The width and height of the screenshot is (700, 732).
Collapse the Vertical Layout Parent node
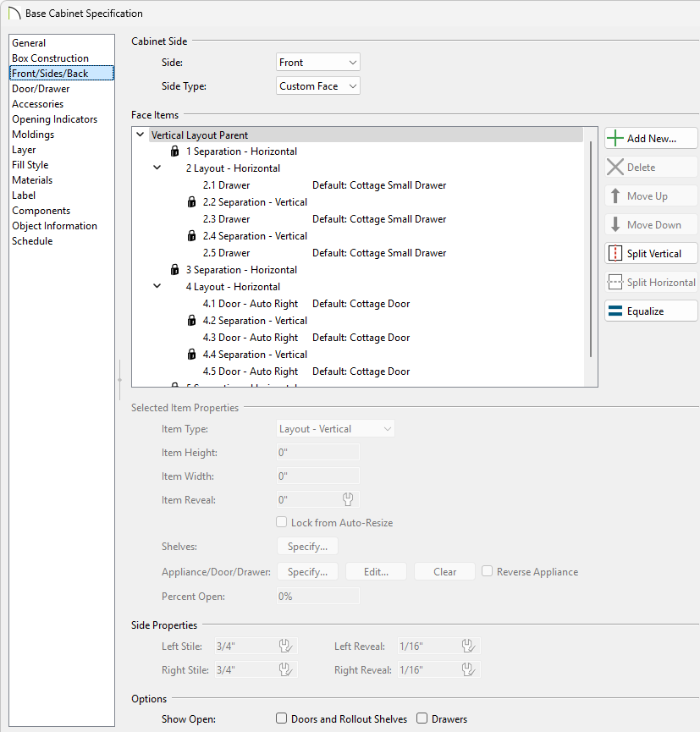tap(141, 135)
